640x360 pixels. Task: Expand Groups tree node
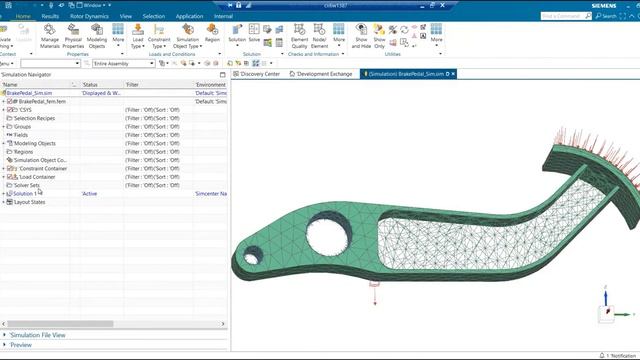4,127
